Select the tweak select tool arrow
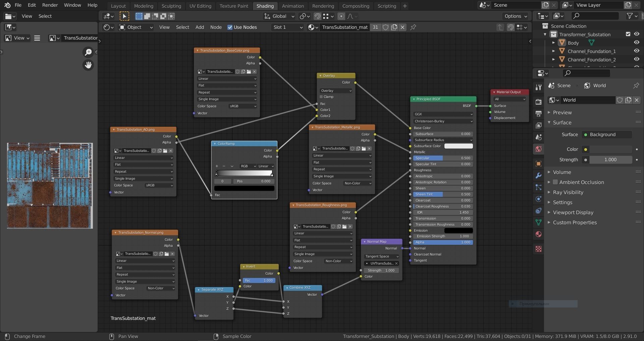 pos(124,16)
